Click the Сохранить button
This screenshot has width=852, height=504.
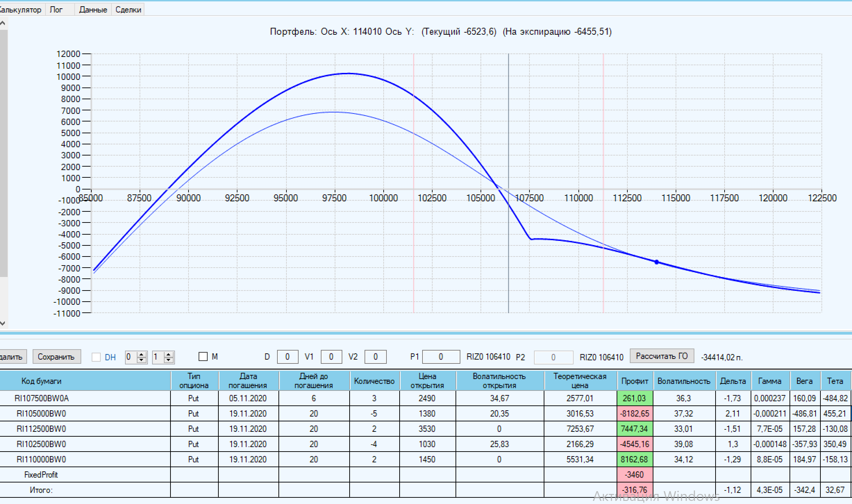(56, 357)
